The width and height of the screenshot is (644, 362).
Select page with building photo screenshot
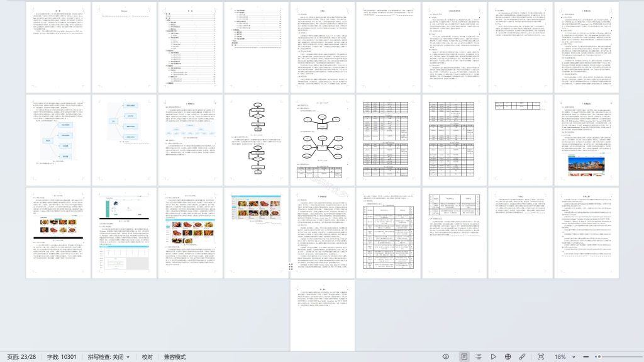tap(587, 140)
